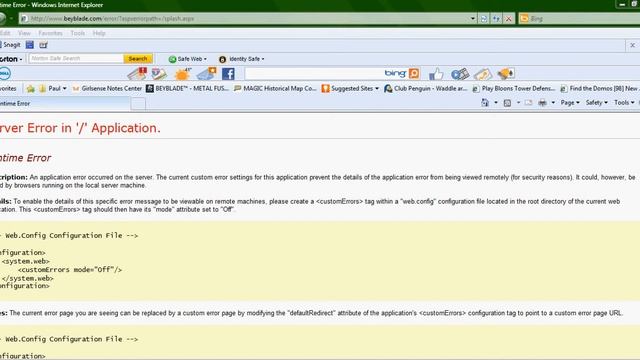Open the command bar Tools menu
The height and width of the screenshot is (360, 640).
pos(624,102)
